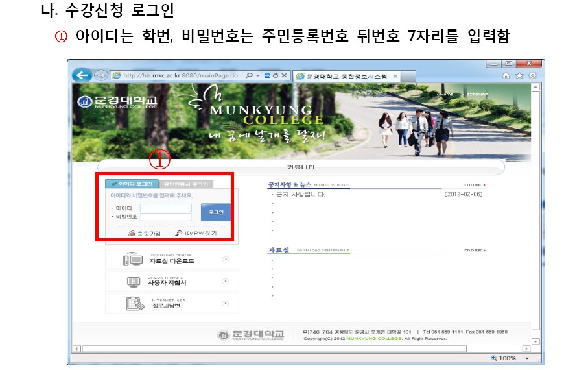Click the horizontal scrollbar thumb

click(274, 349)
